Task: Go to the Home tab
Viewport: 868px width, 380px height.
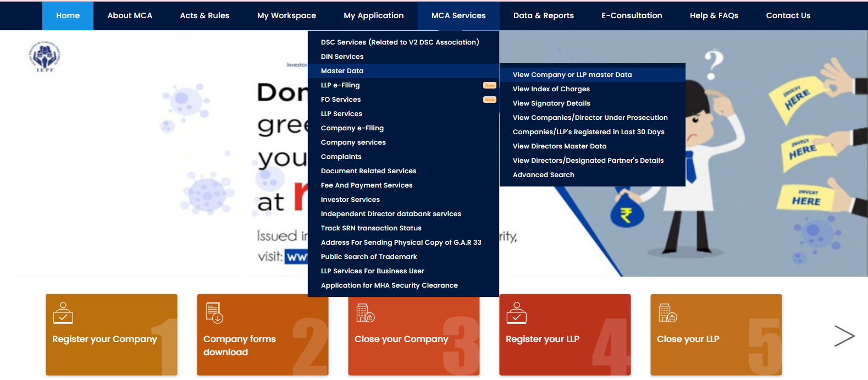Action: (68, 15)
